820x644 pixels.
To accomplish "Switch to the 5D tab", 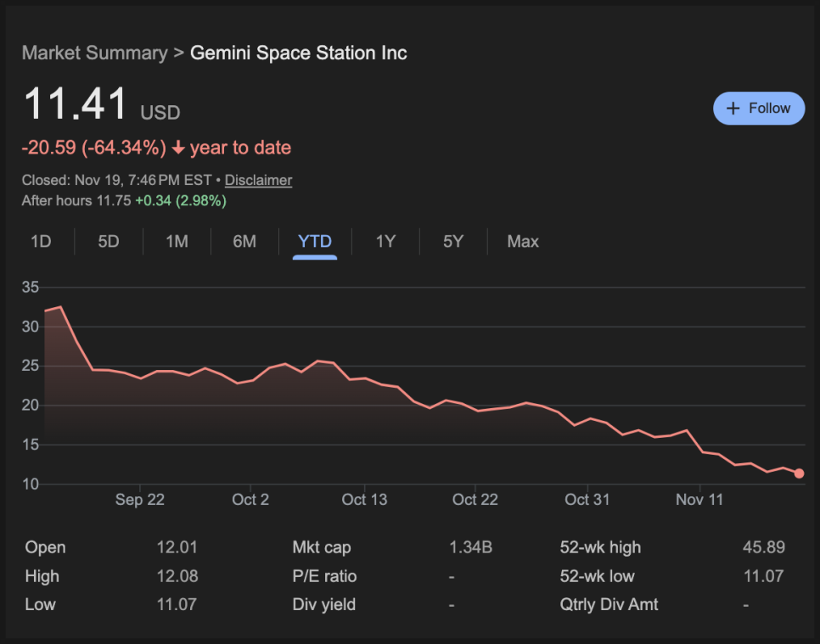I will [109, 242].
